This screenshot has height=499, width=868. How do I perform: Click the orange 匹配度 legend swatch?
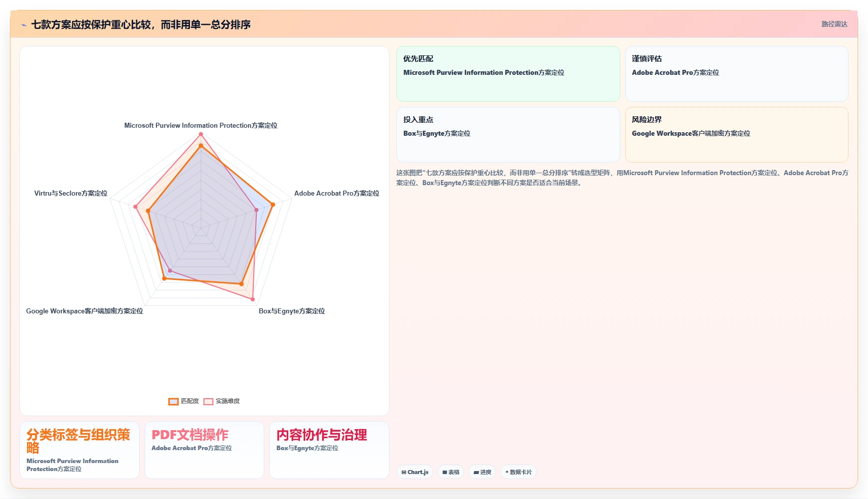[174, 402]
